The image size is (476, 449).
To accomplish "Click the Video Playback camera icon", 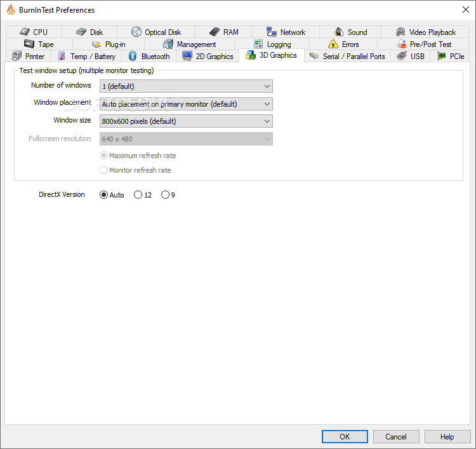I will point(400,32).
